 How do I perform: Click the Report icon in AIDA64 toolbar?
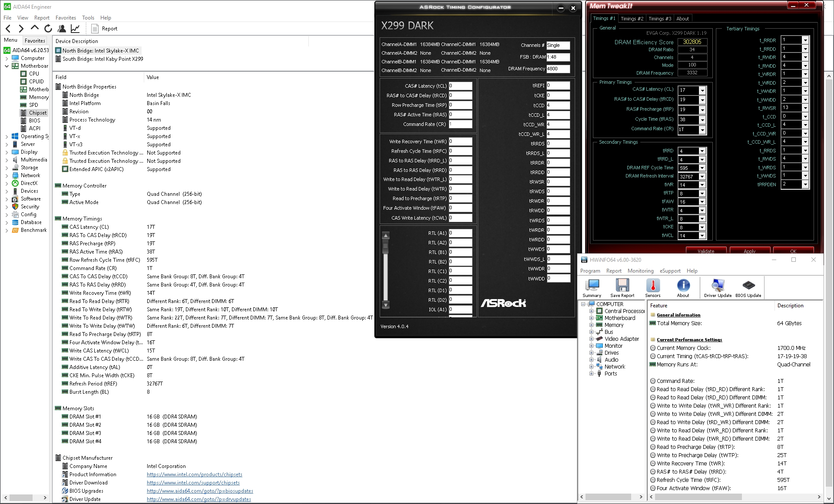(x=95, y=29)
